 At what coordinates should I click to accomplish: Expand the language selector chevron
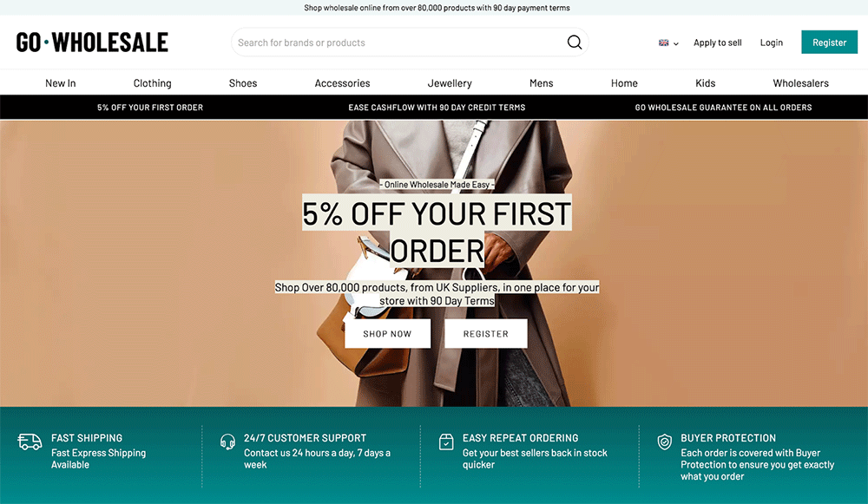click(676, 43)
